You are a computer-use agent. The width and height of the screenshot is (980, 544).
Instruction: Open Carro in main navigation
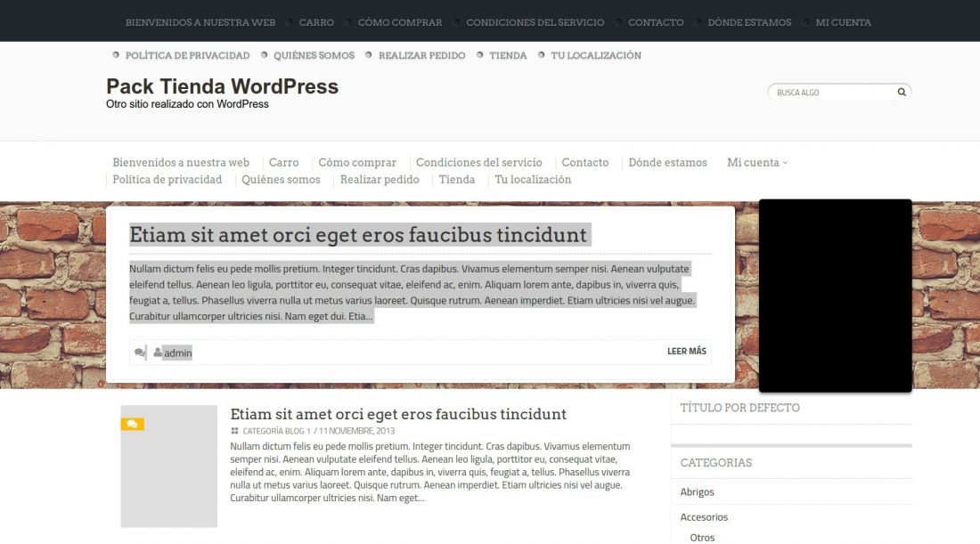point(283,162)
